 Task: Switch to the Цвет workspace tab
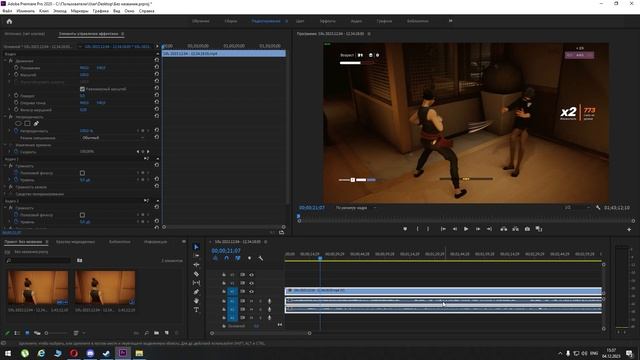(x=300, y=21)
